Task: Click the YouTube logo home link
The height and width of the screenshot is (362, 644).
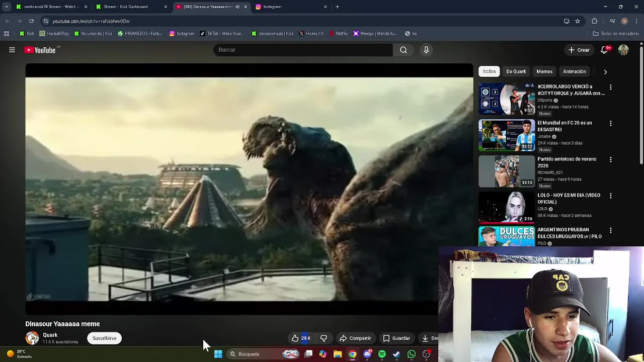Action: point(40,50)
